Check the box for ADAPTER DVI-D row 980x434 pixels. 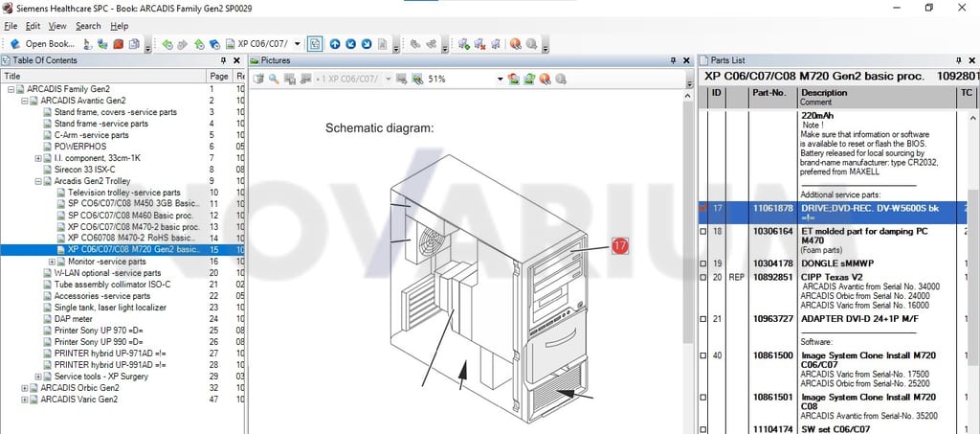pos(703,319)
